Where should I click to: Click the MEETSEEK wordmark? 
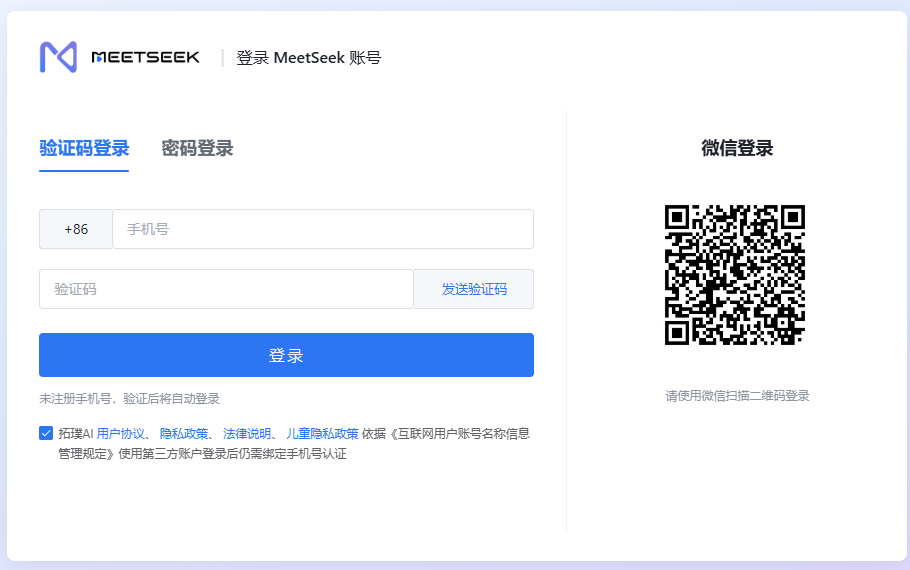tap(146, 57)
